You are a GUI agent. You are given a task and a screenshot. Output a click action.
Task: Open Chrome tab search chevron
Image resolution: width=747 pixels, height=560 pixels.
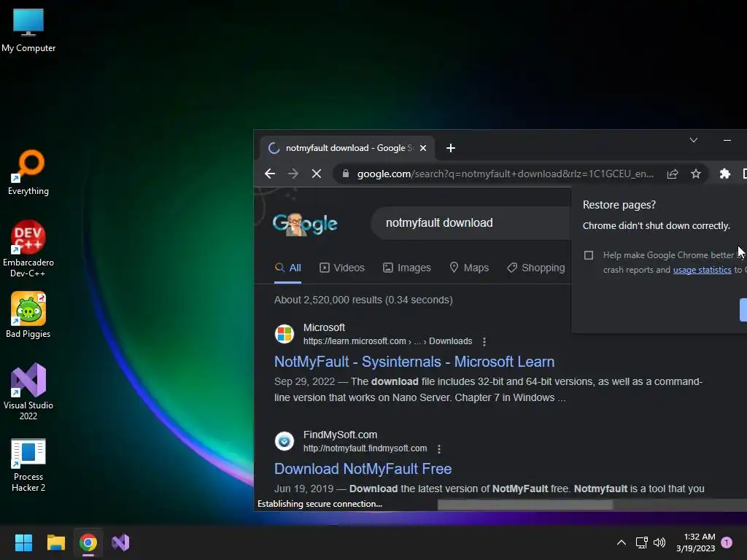(694, 140)
